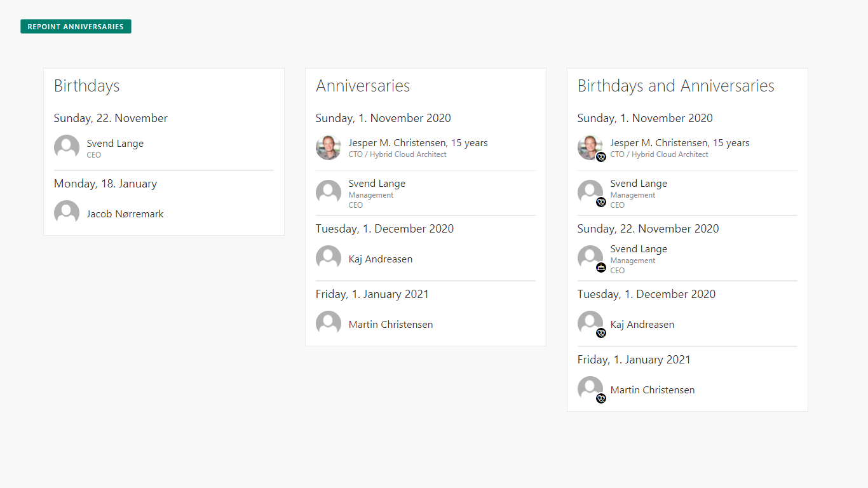Open Jacob Nørremark's profile name
The image size is (868, 488).
pos(125,214)
